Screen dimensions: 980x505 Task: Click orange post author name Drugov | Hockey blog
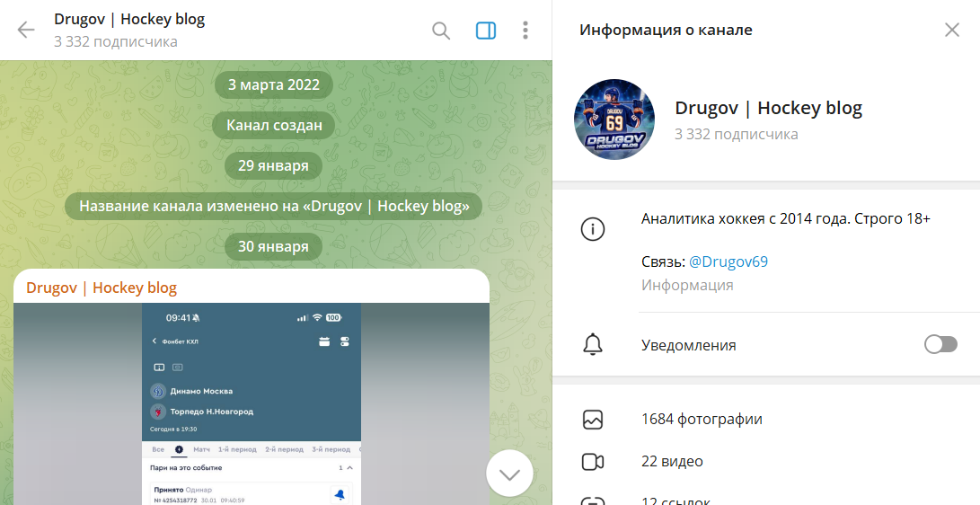[102, 288]
